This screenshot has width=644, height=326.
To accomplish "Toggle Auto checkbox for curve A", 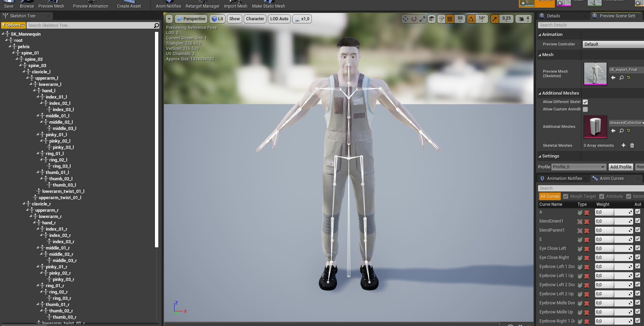I will tap(638, 212).
